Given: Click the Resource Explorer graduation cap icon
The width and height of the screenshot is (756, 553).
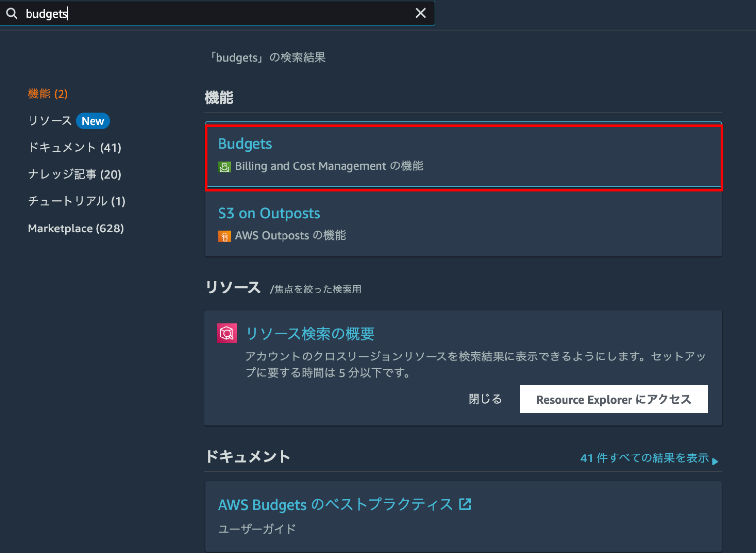Looking at the screenshot, I should [227, 333].
